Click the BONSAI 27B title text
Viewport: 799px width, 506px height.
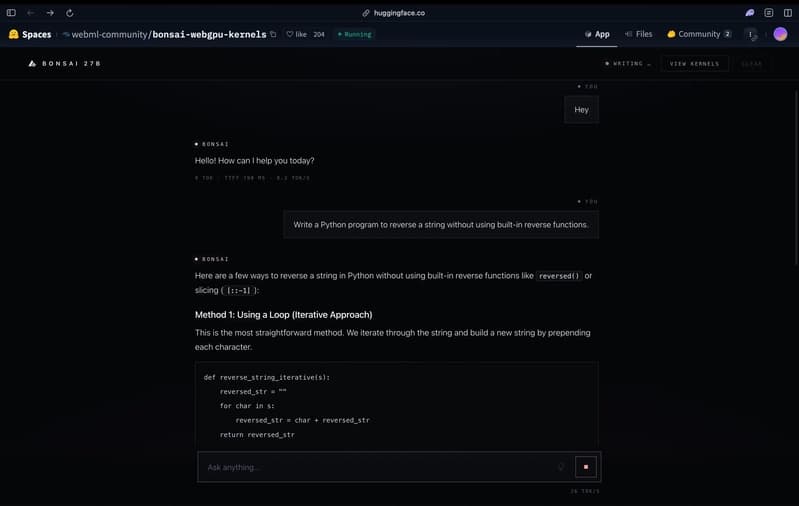click(71, 63)
